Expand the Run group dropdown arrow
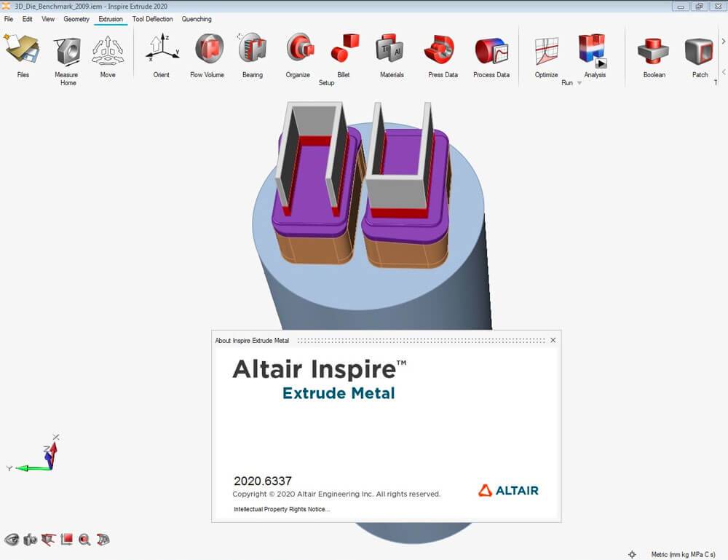Screen dimensions: 728x560 pos(579,83)
